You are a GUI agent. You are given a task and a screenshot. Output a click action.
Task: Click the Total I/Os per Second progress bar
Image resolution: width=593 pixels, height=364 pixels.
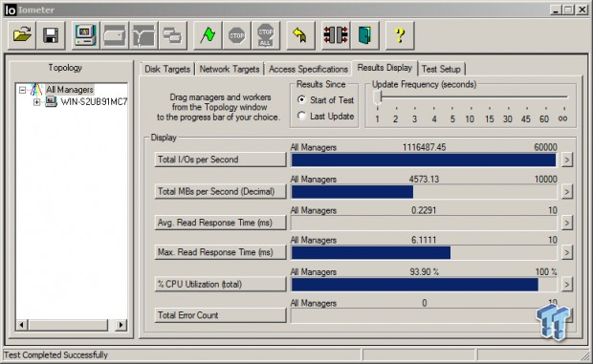click(x=424, y=160)
